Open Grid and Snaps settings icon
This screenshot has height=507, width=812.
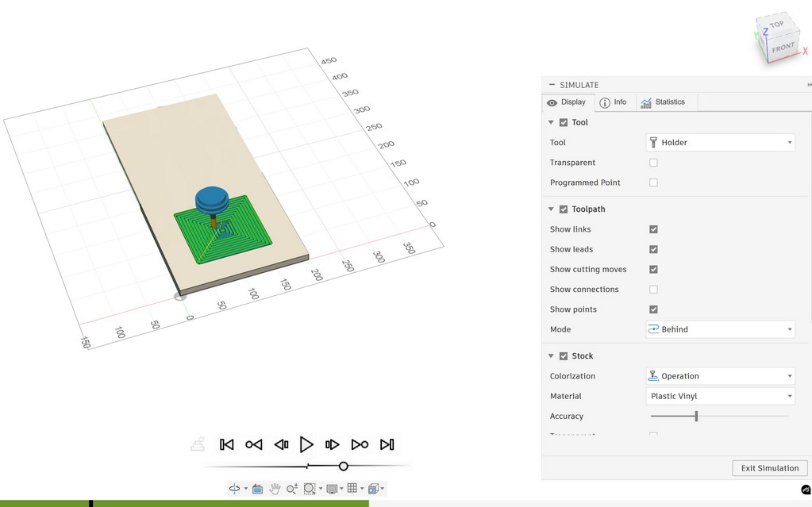[352, 488]
